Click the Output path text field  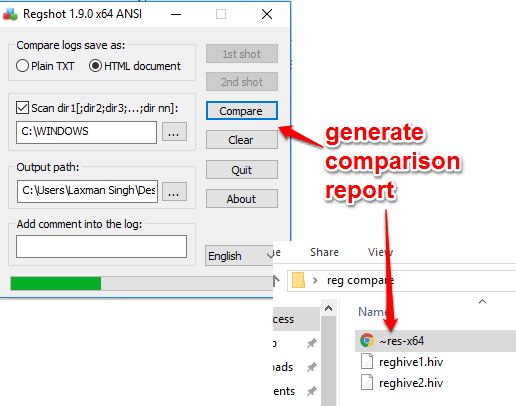pos(87,191)
